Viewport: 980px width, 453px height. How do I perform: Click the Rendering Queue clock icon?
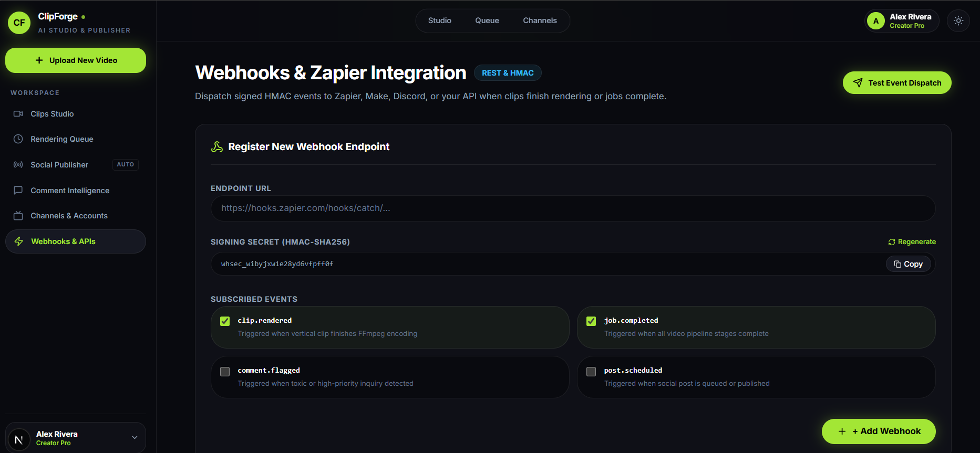(18, 139)
